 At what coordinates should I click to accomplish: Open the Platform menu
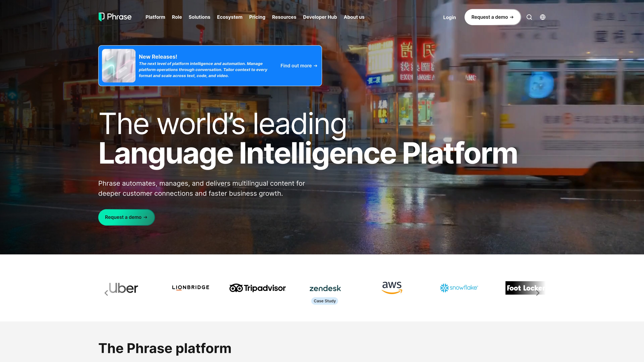[155, 17]
